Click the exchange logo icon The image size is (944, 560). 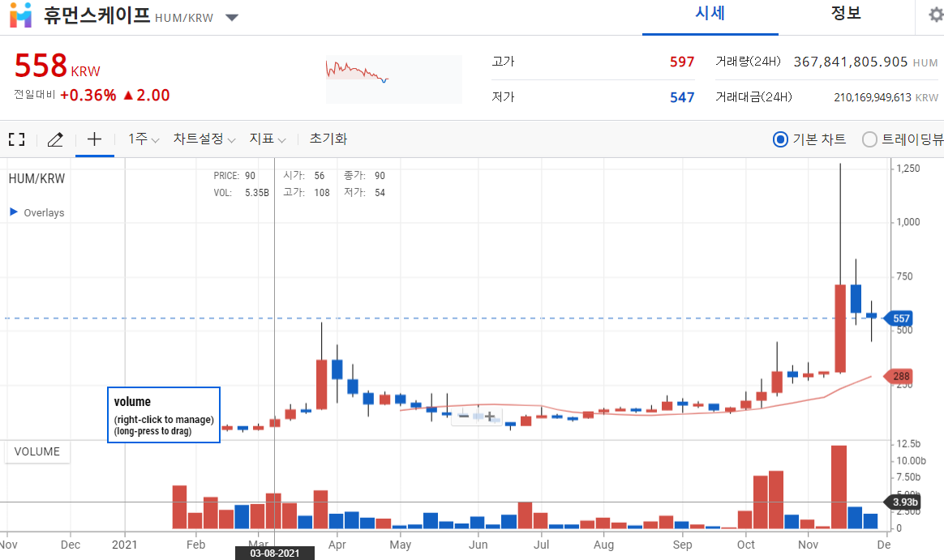[x=20, y=15]
